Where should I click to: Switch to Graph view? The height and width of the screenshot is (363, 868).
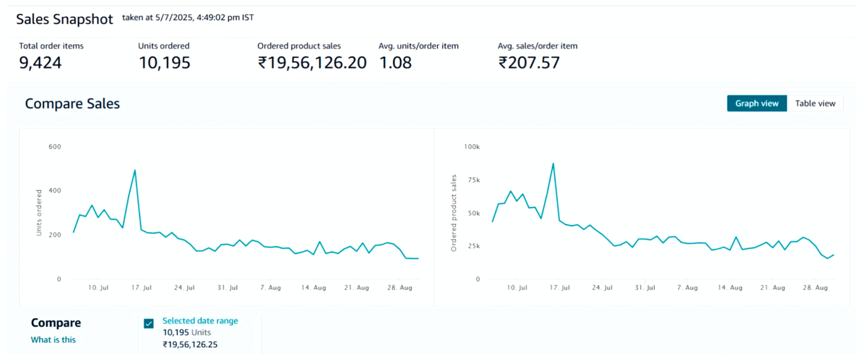tap(756, 103)
